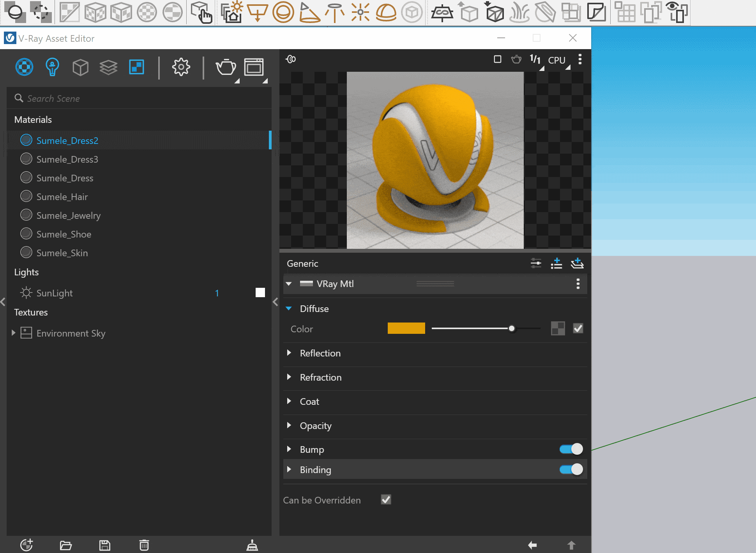
Task: Start render with teapot icon
Action: tap(226, 67)
